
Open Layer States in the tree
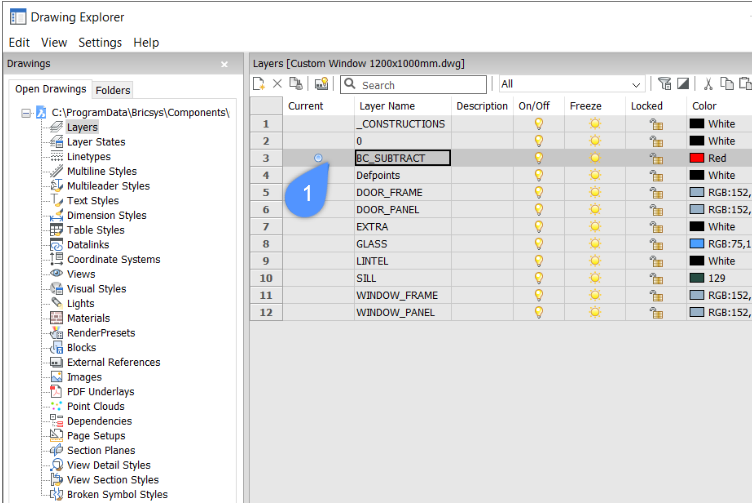95,142
